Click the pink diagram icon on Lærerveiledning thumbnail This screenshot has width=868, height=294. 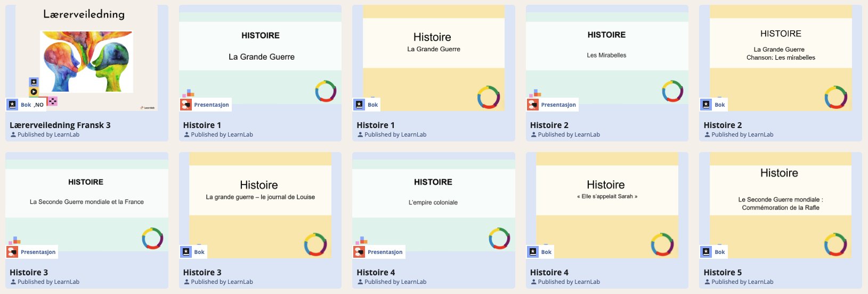pos(52,101)
